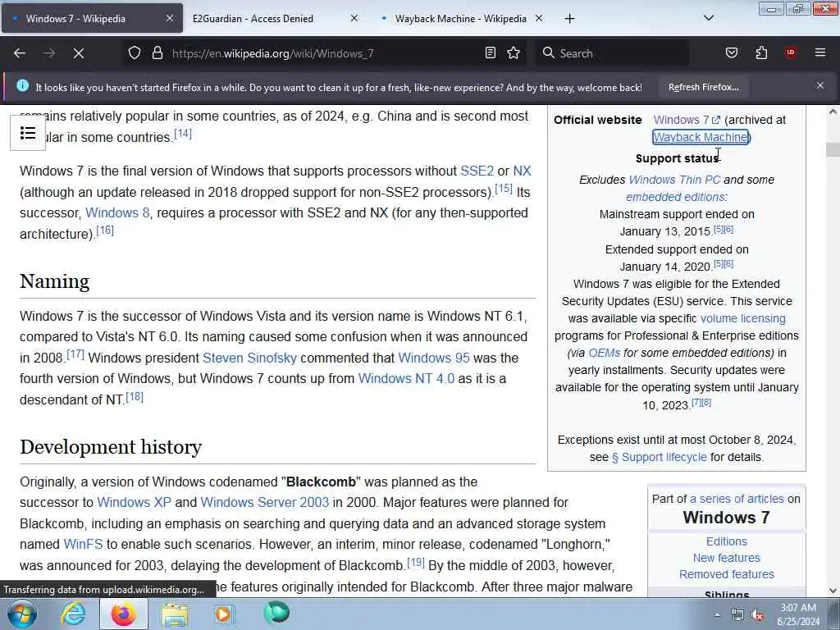
Task: Open the NX link
Action: click(x=522, y=171)
